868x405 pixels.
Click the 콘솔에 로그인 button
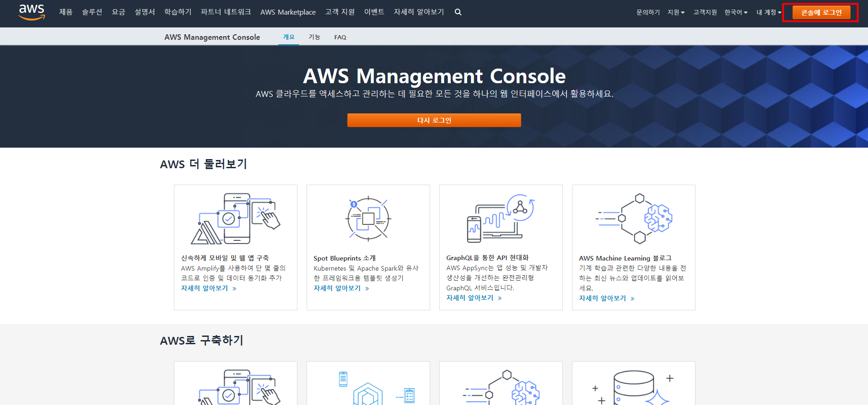coord(821,12)
